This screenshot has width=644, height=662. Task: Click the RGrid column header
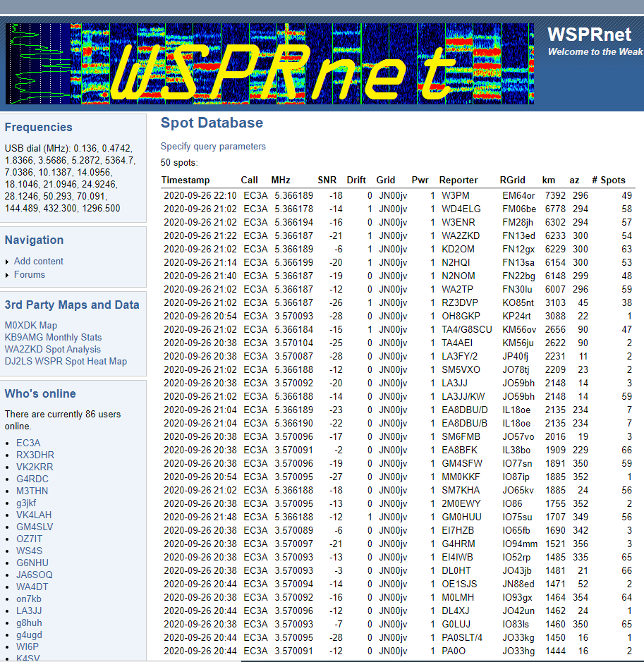tap(512, 180)
